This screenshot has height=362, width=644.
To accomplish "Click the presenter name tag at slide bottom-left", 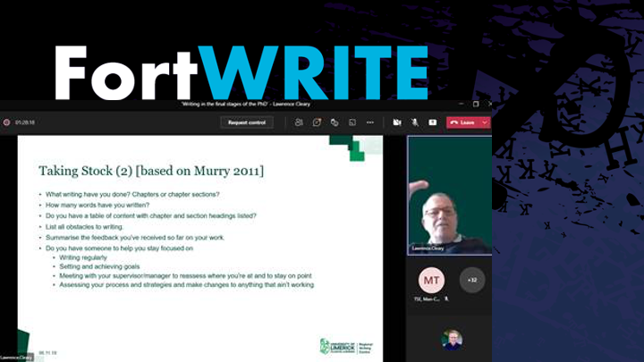I will (x=16, y=358).
